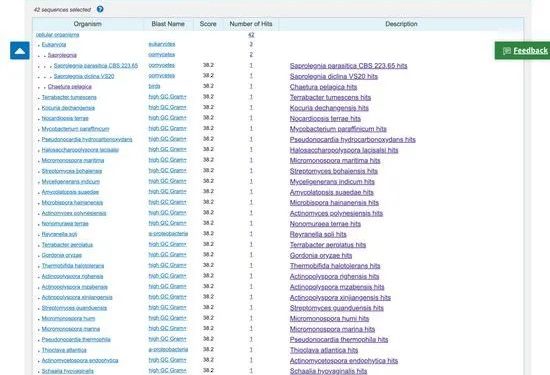Select Kocuria dechangensis organism link

click(x=68, y=108)
